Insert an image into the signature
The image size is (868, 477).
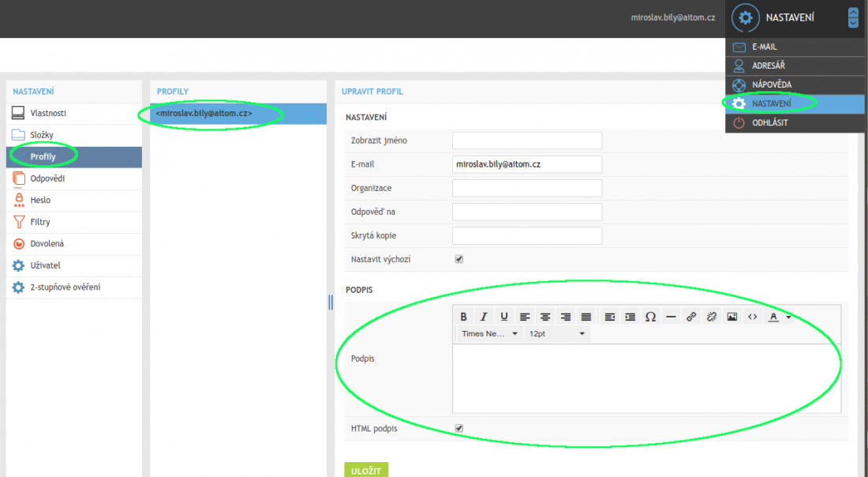(x=732, y=317)
